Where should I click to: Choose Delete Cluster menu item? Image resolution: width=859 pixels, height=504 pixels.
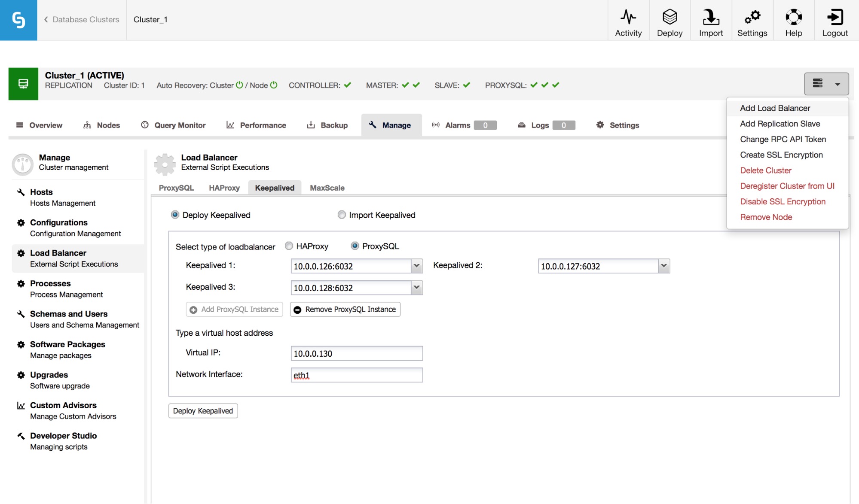click(787, 170)
